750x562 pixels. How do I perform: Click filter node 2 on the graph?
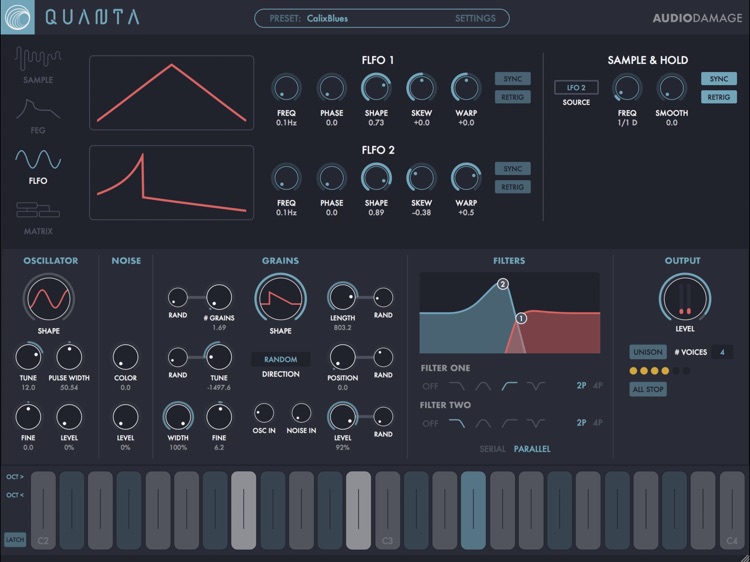tap(502, 284)
